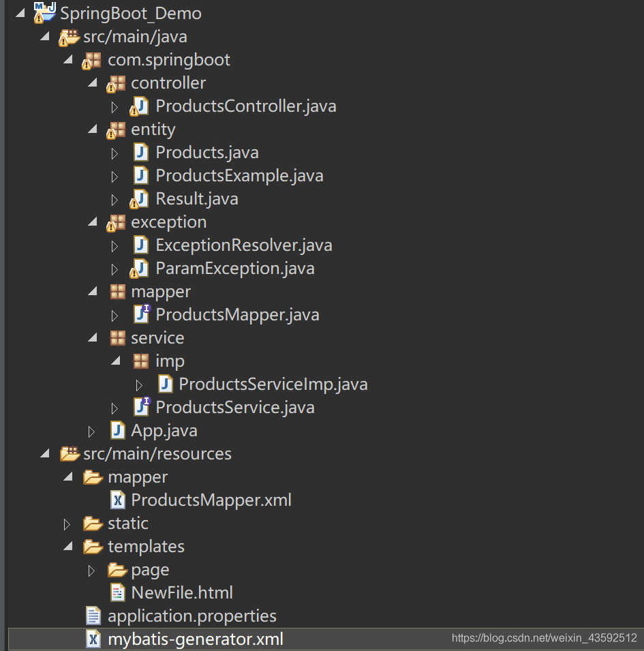Click the mapper package icon under com.springboot
Viewport: 644px width, 651px height.
click(118, 292)
